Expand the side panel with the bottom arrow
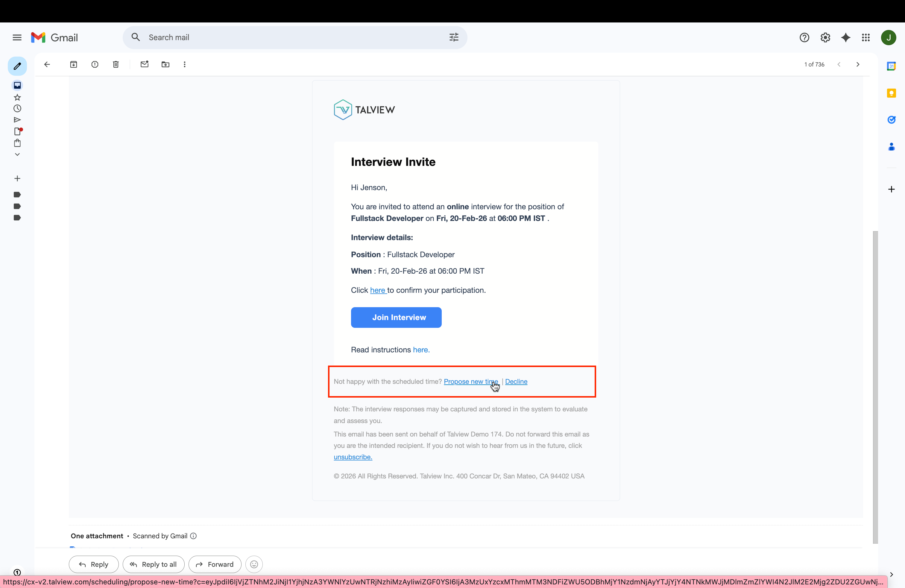The image size is (905, 588). (x=891, y=574)
